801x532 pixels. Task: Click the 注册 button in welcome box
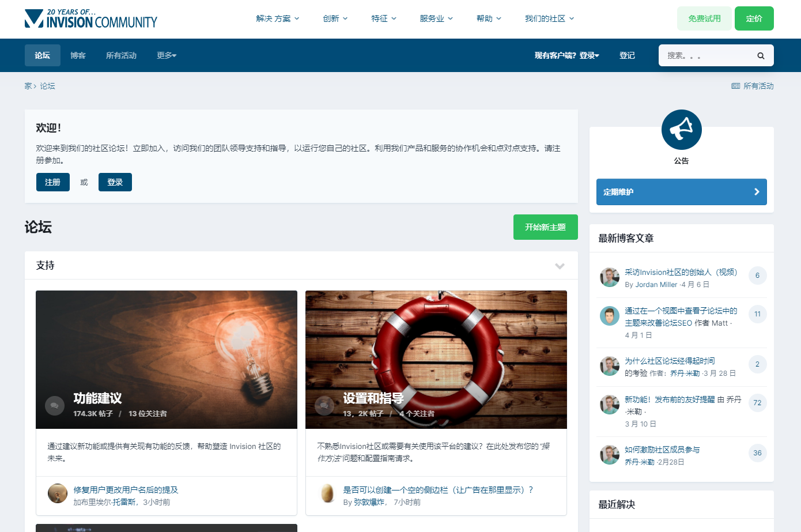click(53, 182)
